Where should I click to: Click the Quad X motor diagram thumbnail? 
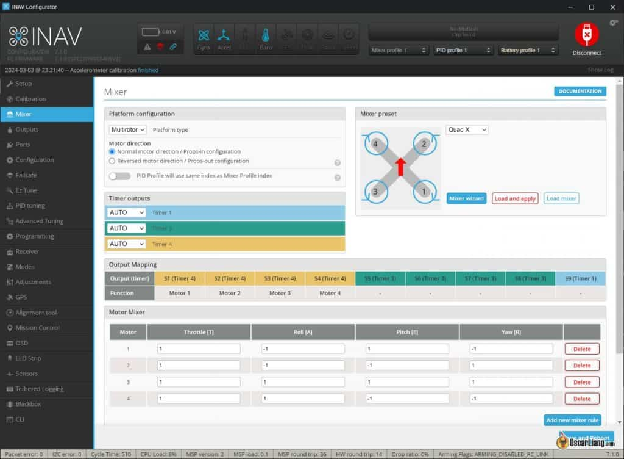400,168
